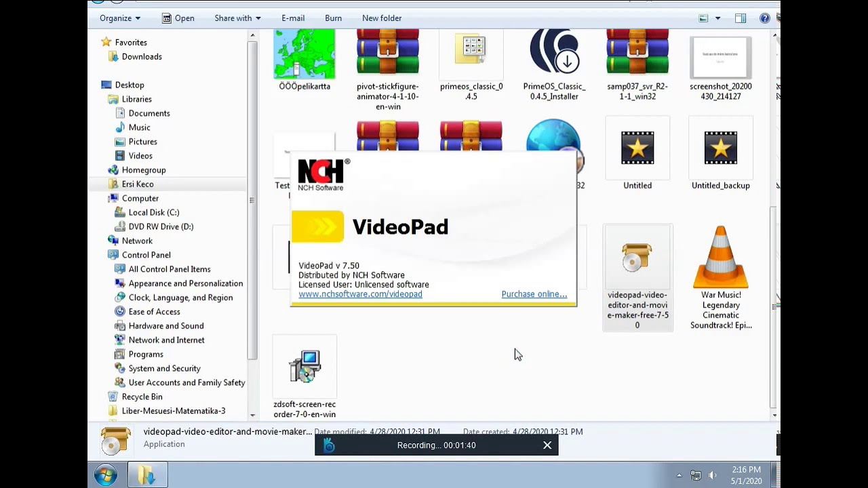Image resolution: width=868 pixels, height=488 pixels.
Task: Open the Organize dropdown menu
Action: coord(120,18)
